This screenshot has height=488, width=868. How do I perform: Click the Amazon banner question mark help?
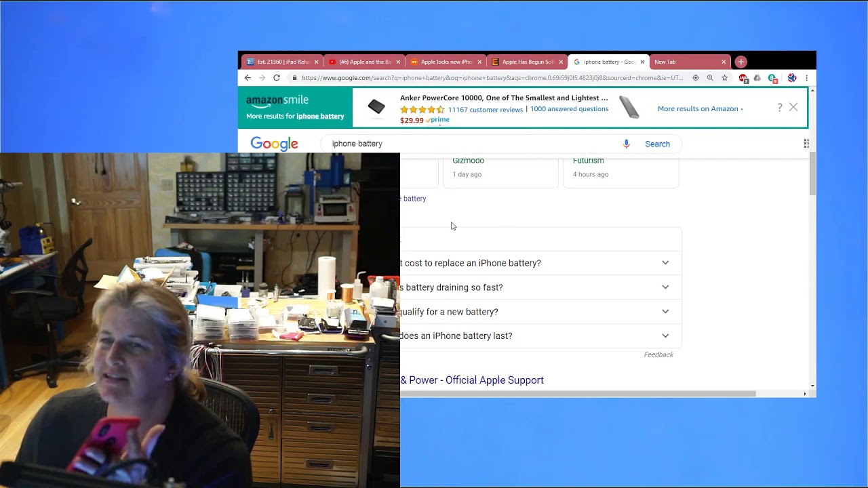780,108
